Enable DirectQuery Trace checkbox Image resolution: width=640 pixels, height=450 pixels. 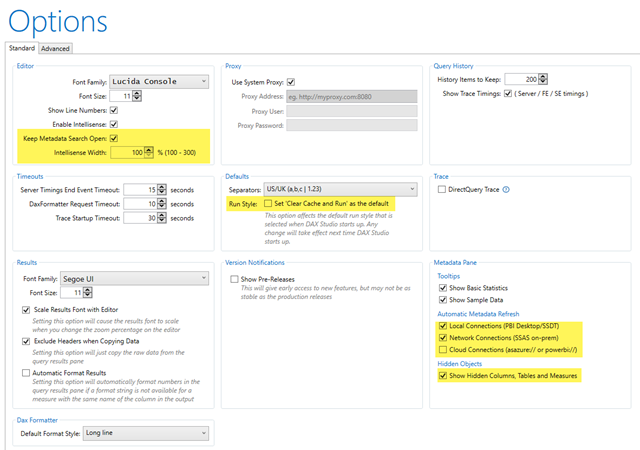point(442,189)
